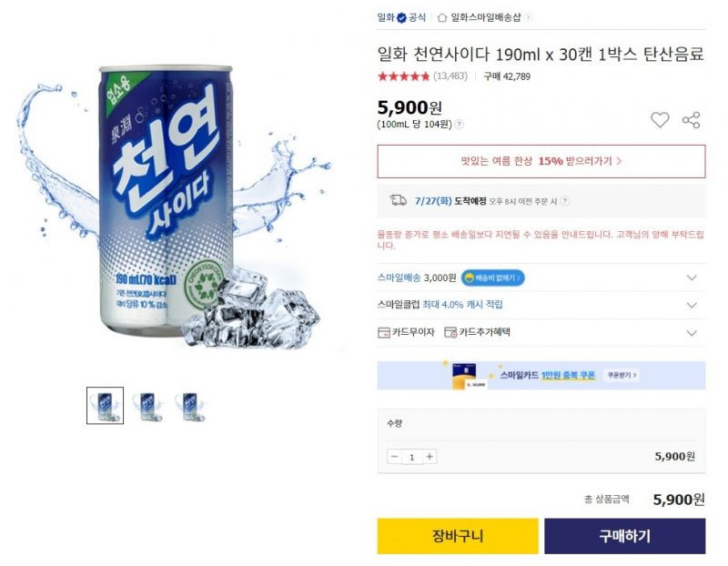Click the home icon before 일화스마일배송샵
728x566 pixels.
point(442,17)
